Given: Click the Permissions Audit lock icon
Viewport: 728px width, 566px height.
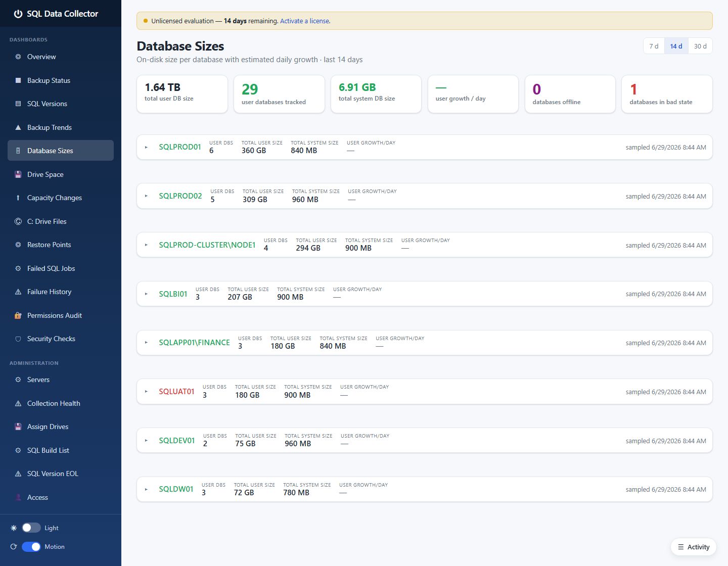Looking at the screenshot, I should (18, 315).
